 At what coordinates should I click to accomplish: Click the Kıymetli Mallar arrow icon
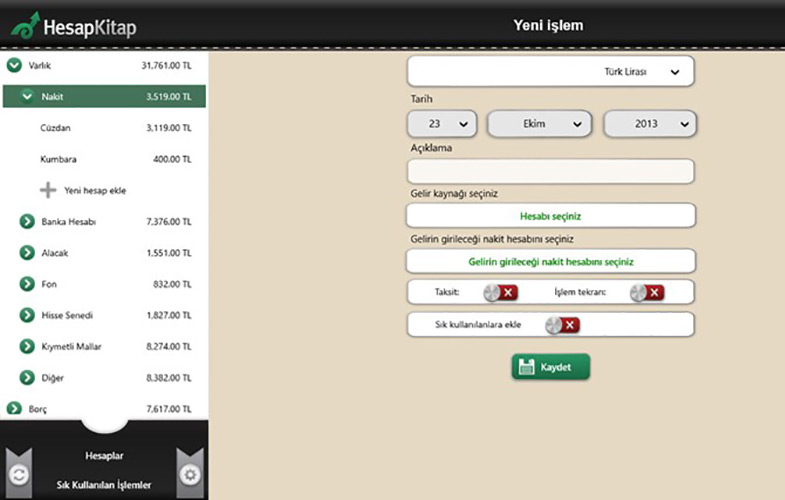[27, 346]
